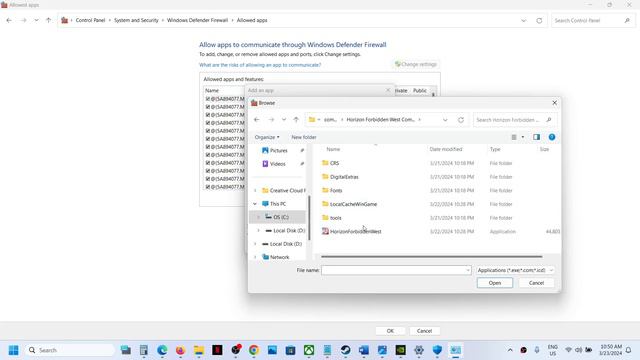Open Xbox app from the taskbar
This screenshot has height=360, width=640.
click(309, 350)
